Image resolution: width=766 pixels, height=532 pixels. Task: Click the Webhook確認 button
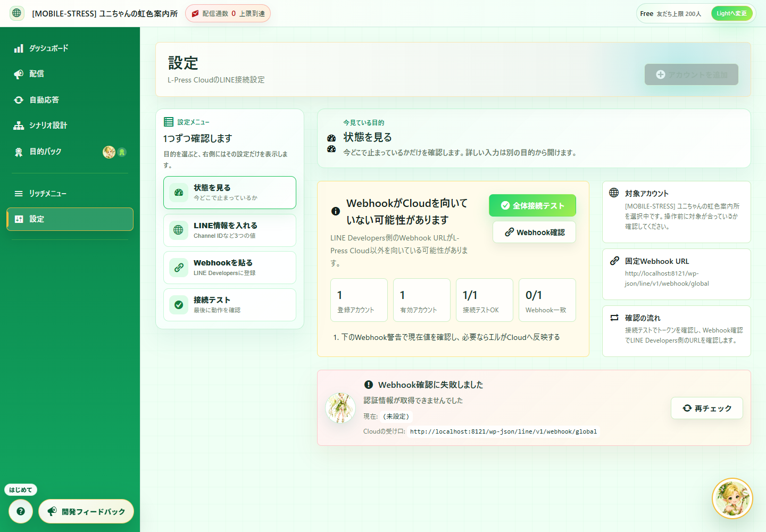point(534,232)
